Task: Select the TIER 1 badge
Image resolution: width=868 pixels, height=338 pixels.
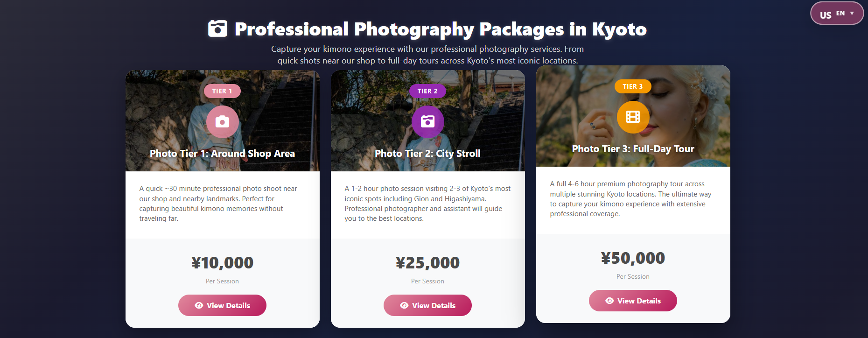Action: (222, 91)
